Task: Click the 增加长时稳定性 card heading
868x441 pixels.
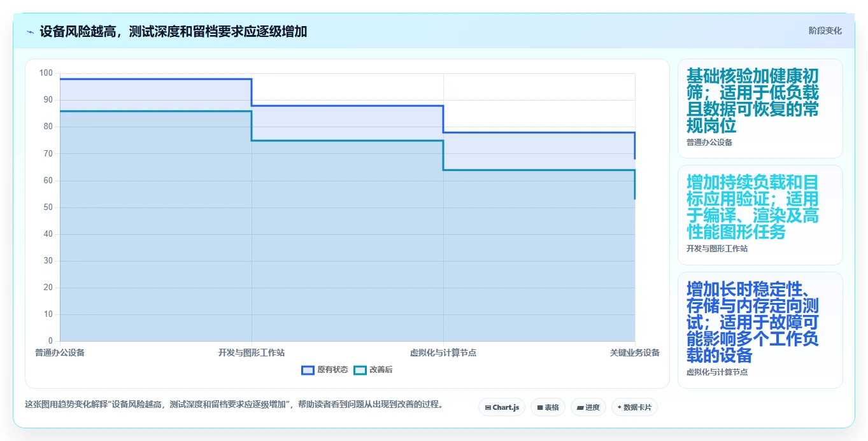Action: click(753, 322)
